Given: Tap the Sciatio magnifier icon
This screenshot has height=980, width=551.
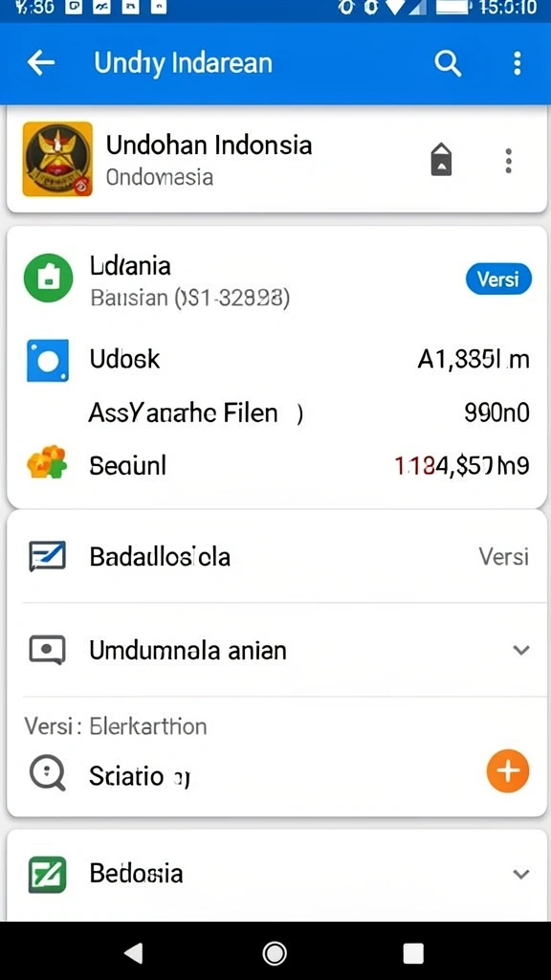Looking at the screenshot, I should pyautogui.click(x=48, y=775).
